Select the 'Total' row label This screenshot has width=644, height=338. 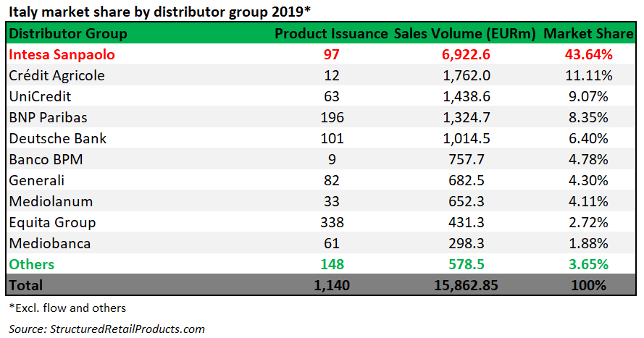point(26,285)
